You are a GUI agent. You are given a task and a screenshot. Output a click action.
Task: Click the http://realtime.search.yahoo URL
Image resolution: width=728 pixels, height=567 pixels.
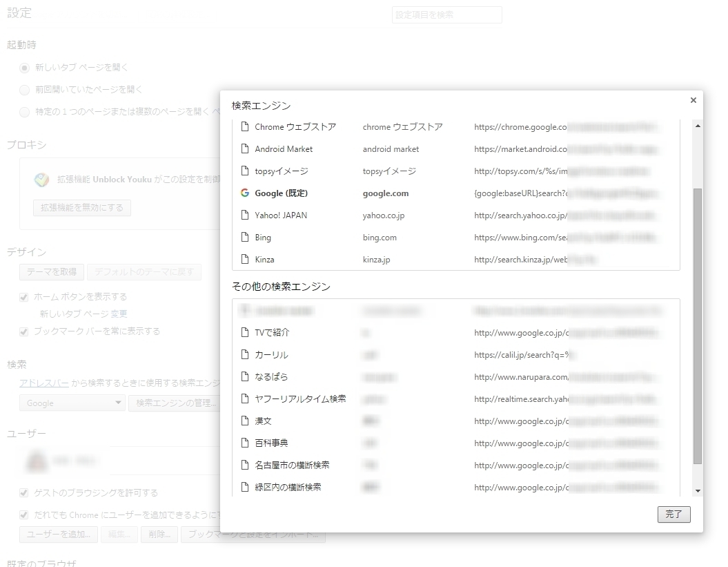pyautogui.click(x=522, y=399)
